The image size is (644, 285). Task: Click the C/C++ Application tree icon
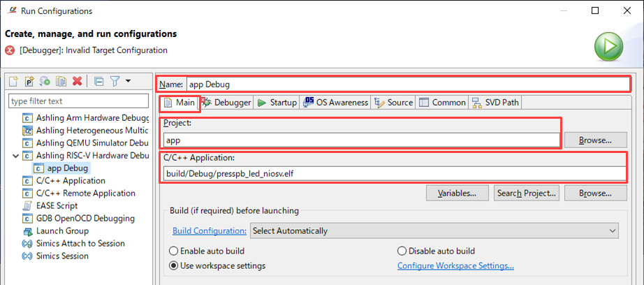(27, 181)
